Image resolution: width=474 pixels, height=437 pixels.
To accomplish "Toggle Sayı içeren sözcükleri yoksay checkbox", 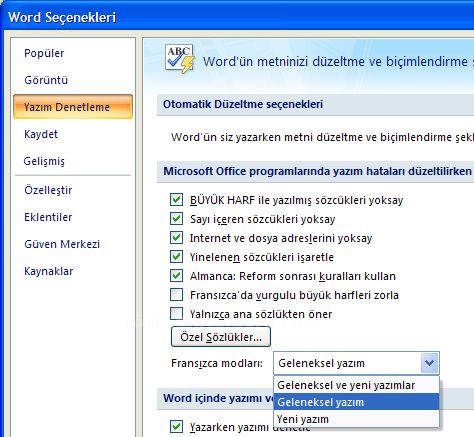I will tap(176, 219).
